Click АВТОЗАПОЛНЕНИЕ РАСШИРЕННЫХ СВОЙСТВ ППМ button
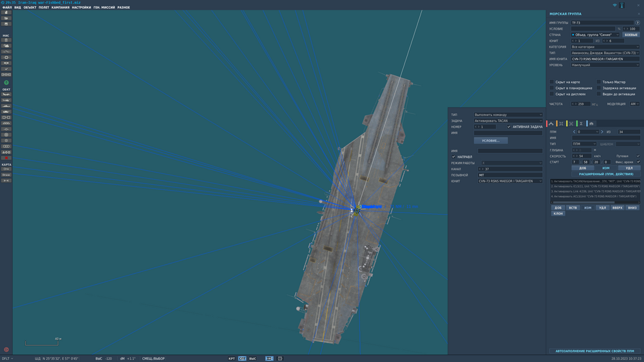Screen dimensions: 644x362 click(x=594, y=351)
